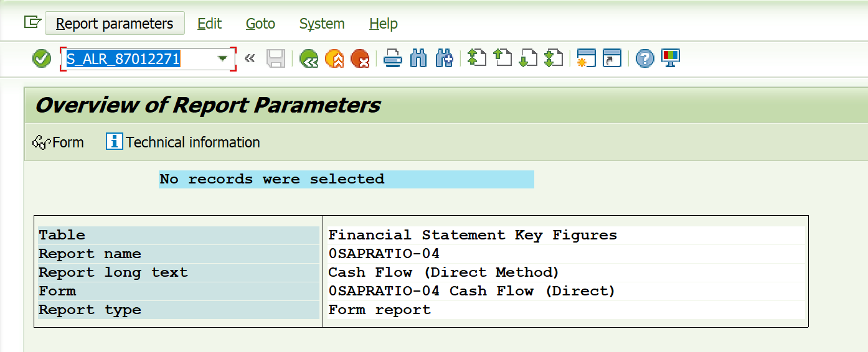
Task: Jump to last page icon
Action: click(554, 58)
